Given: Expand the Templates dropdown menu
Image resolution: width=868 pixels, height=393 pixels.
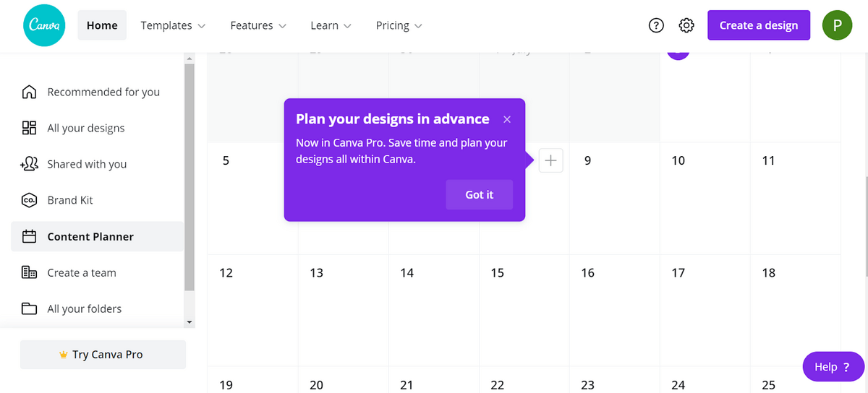Looking at the screenshot, I should point(173,25).
